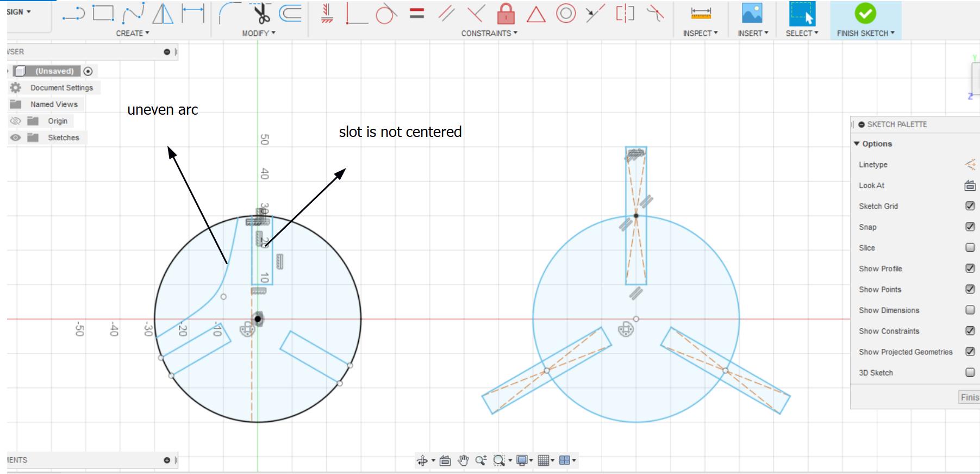Apply the MidPoint triangle constraint
The width and height of the screenshot is (980, 474).
[x=536, y=14]
